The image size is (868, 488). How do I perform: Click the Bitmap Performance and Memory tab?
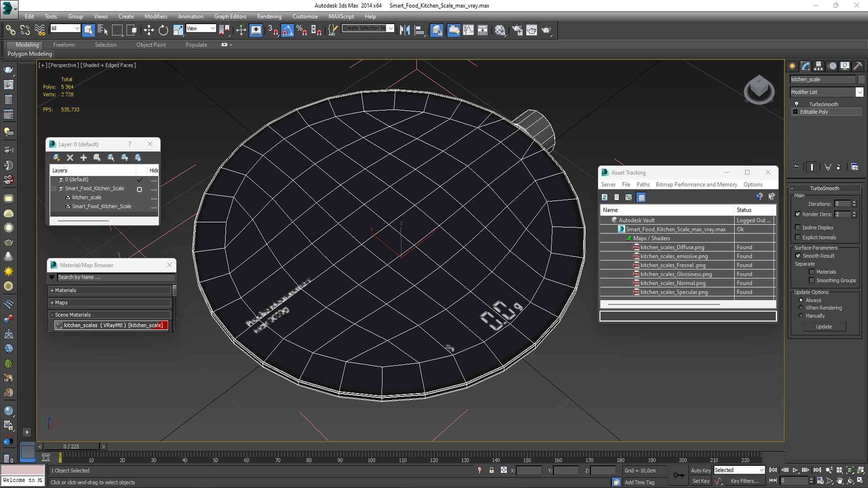pyautogui.click(x=696, y=184)
